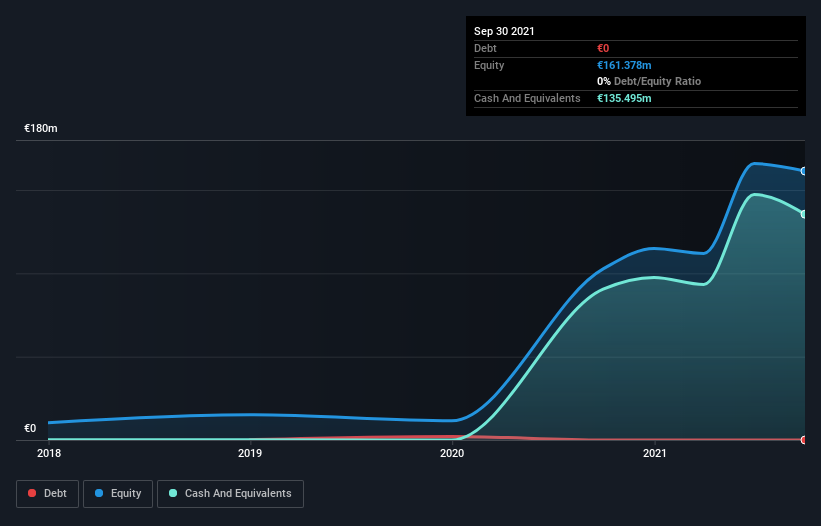Select the Equity endpoint marker on chart

[804, 171]
